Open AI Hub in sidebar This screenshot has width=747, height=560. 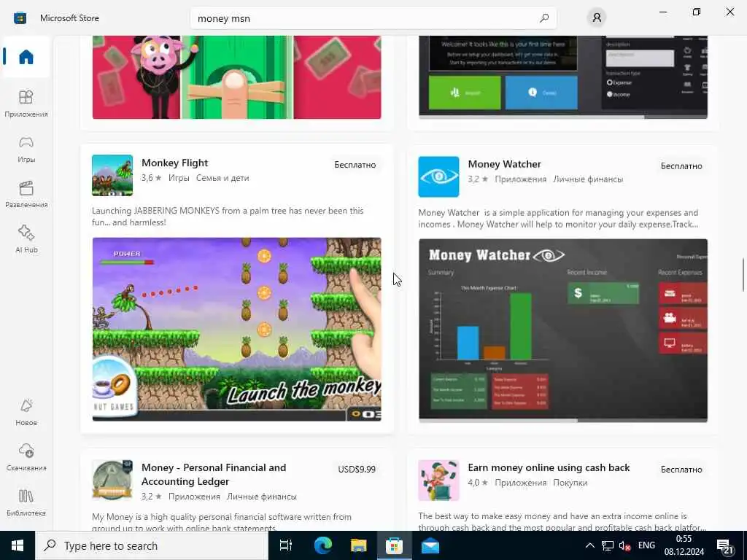pos(26,239)
